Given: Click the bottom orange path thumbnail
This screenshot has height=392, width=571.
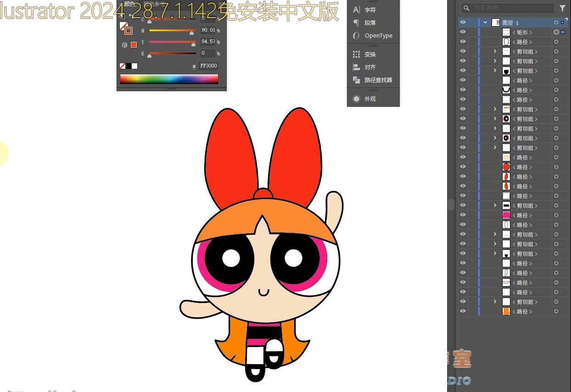Looking at the screenshot, I should (x=506, y=311).
